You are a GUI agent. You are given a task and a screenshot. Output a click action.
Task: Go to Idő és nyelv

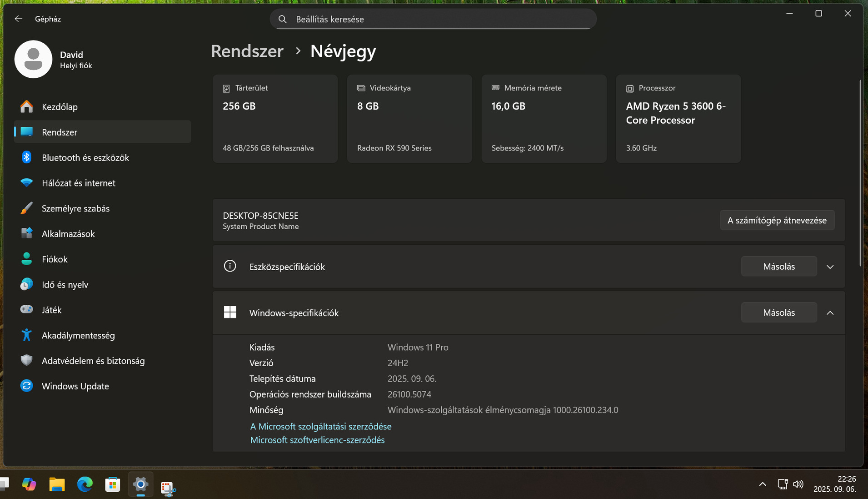(x=102, y=284)
